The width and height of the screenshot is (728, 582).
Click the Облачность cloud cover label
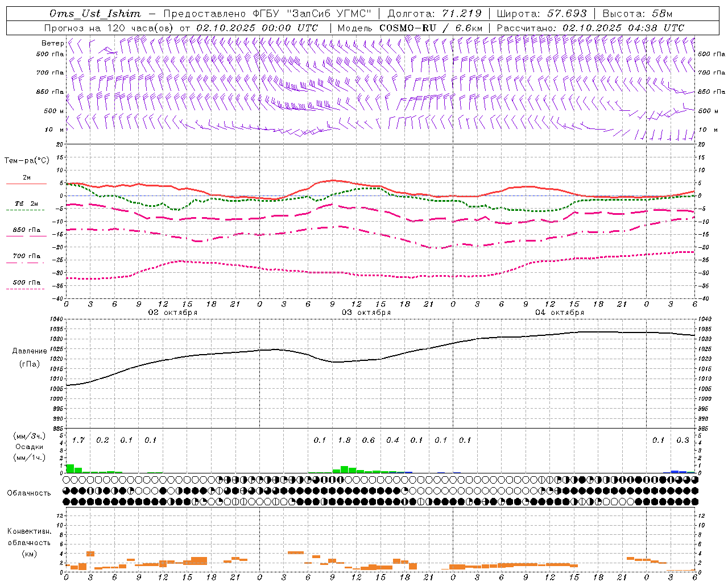coord(29,493)
